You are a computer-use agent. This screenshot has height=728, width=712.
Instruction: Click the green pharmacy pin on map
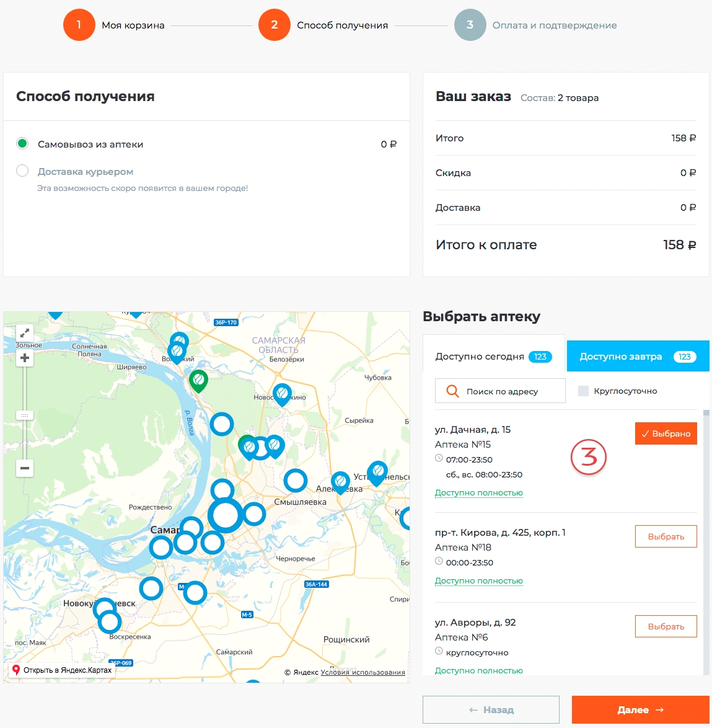[x=198, y=380]
